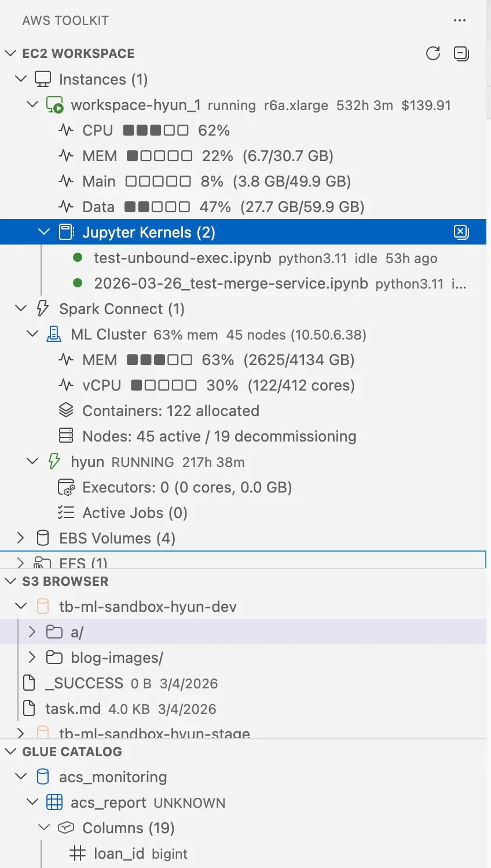Click the workspace-hyun_1 running instance icon

tap(54, 105)
